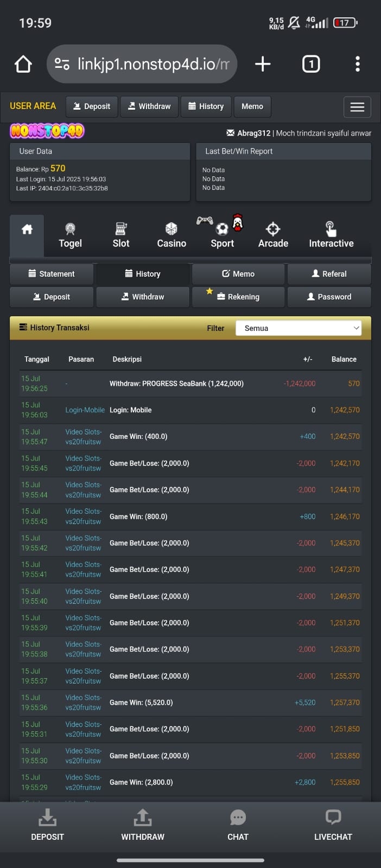The height and width of the screenshot is (868, 381).
Task: Tap the browser home icon
Action: [x=23, y=64]
